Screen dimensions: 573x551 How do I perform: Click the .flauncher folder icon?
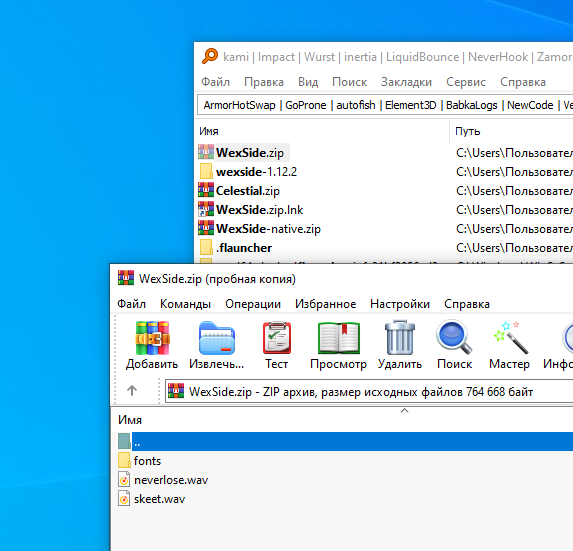[206, 247]
